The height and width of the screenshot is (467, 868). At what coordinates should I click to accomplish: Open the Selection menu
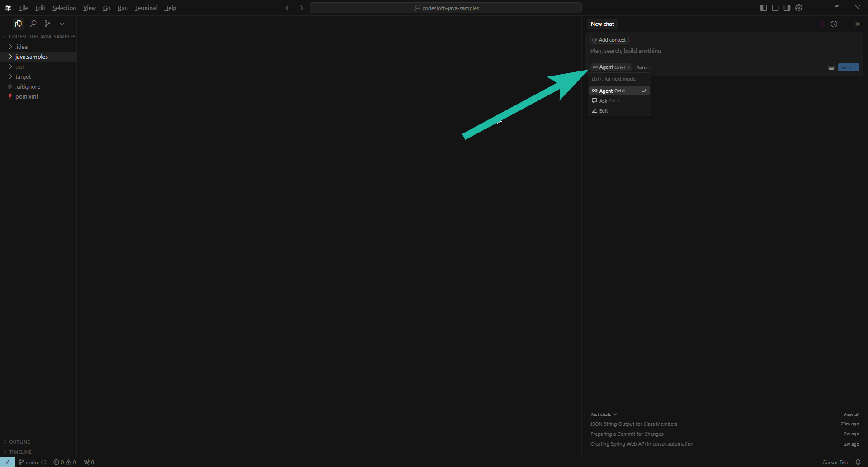click(x=64, y=8)
